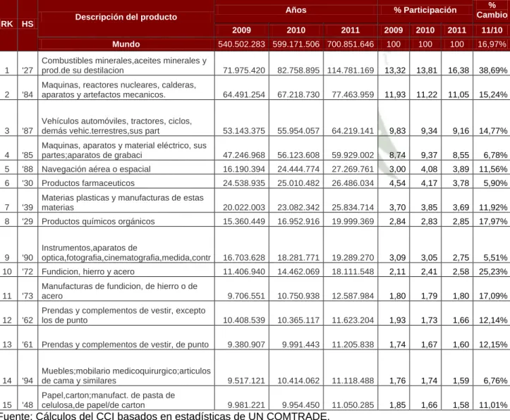The width and height of the screenshot is (510, 420).
Task: Click the change value 25,23%
Action: click(493, 271)
